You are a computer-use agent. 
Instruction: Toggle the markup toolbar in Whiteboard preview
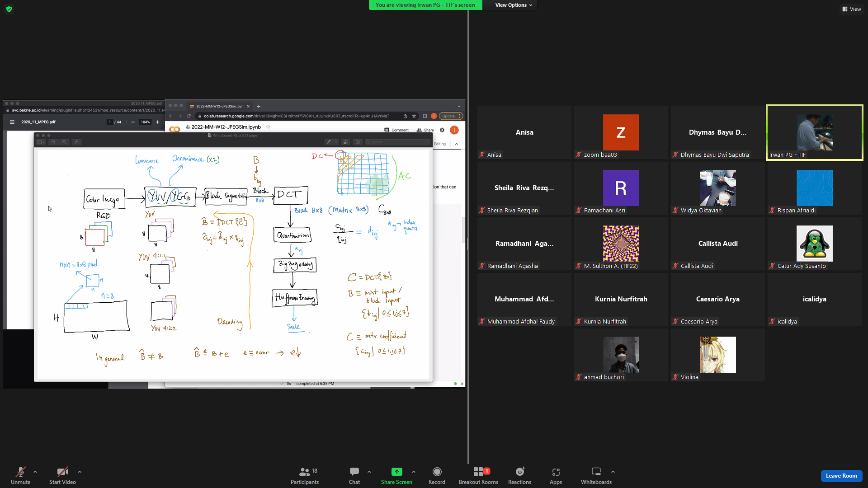coord(358,142)
